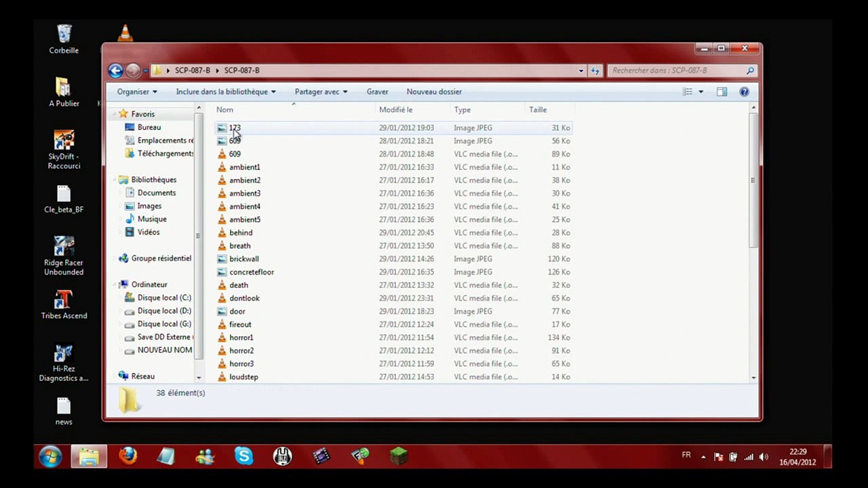The image size is (868, 488).
Task: Click the search magnifier icon
Action: coord(750,70)
